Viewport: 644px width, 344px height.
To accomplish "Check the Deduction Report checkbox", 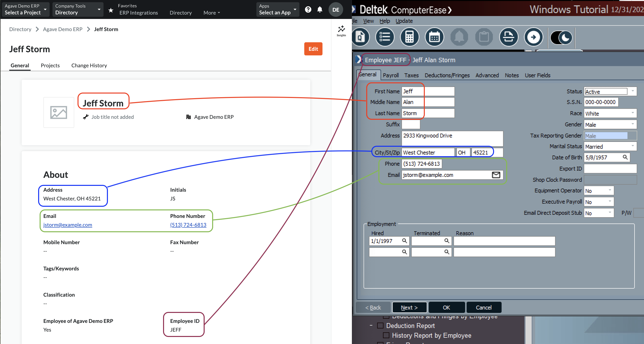I will pos(380,325).
